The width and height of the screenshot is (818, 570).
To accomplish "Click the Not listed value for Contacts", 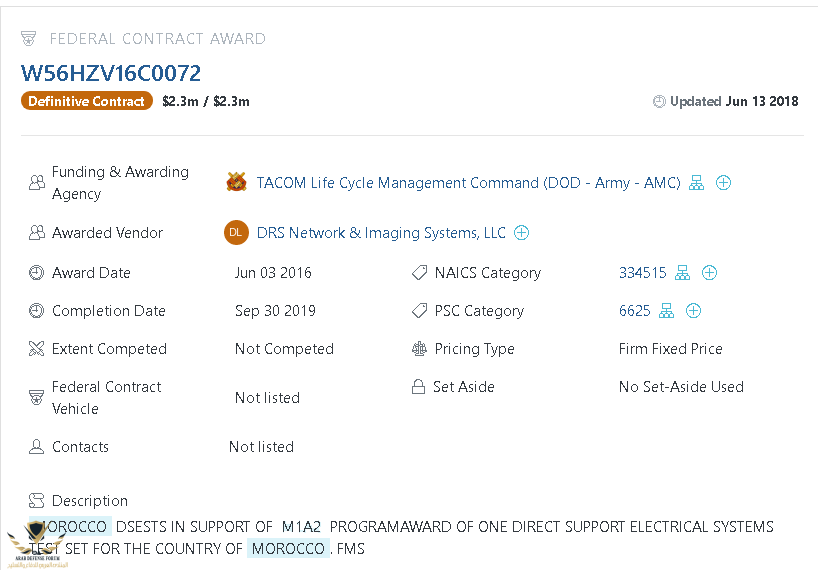I will pyautogui.click(x=261, y=447).
